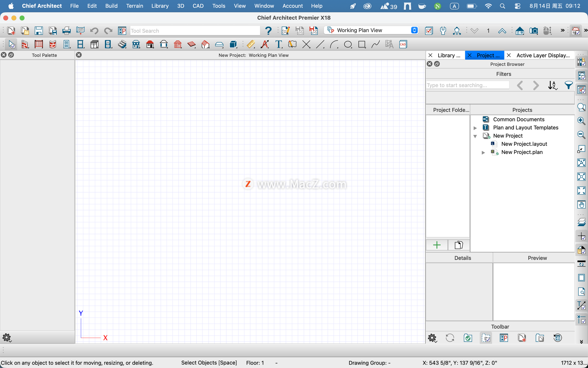Viewport: 588px width, 368px height.
Task: Select the Dimension tools ruler icon
Action: click(251, 44)
